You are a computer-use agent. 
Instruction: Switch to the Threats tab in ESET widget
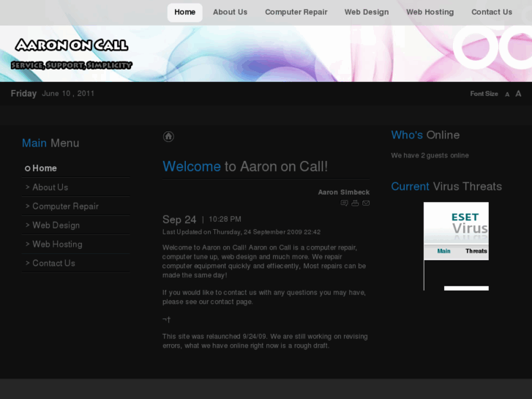pyautogui.click(x=476, y=251)
